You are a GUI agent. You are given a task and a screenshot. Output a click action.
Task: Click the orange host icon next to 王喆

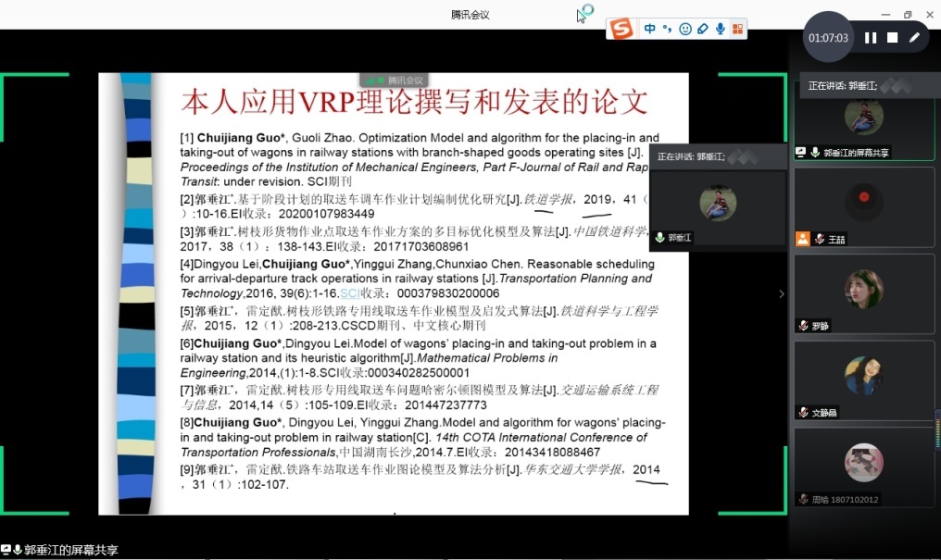802,239
